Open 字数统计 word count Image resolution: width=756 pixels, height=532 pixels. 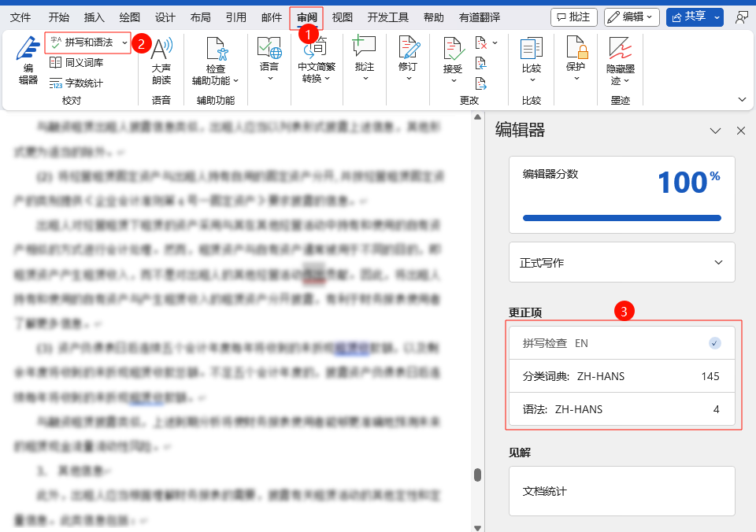[76, 83]
